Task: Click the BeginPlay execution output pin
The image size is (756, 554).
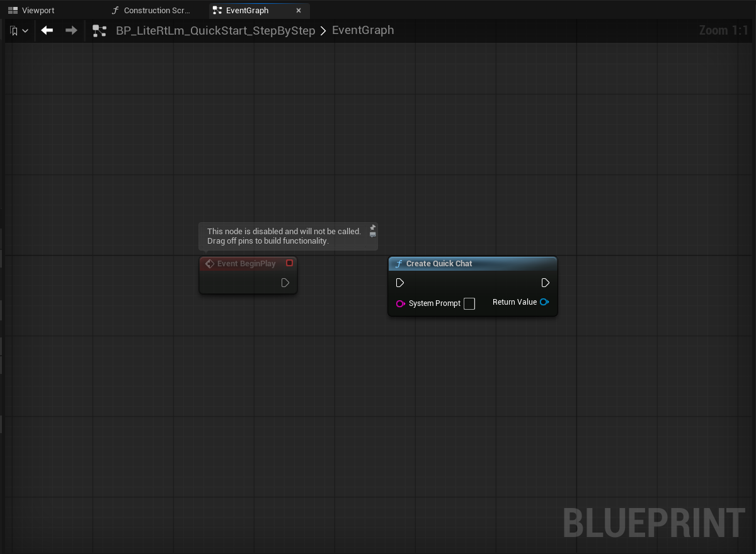Action: click(x=285, y=283)
